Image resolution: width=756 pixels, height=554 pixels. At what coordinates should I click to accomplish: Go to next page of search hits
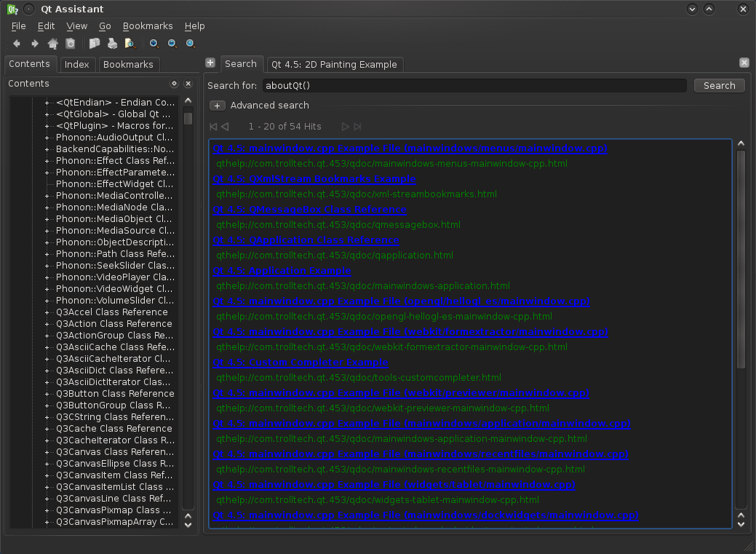pos(345,127)
